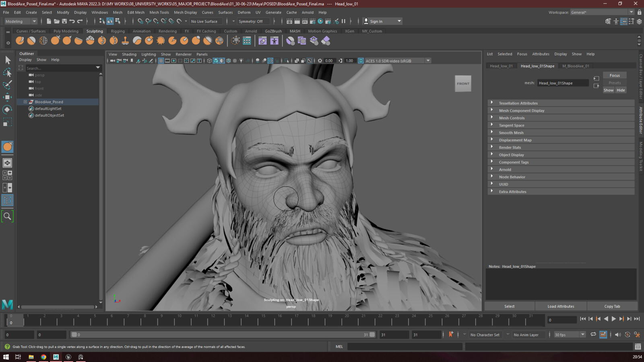
Task: Click the Focus button in Attribute Editor
Action: [x=615, y=75]
